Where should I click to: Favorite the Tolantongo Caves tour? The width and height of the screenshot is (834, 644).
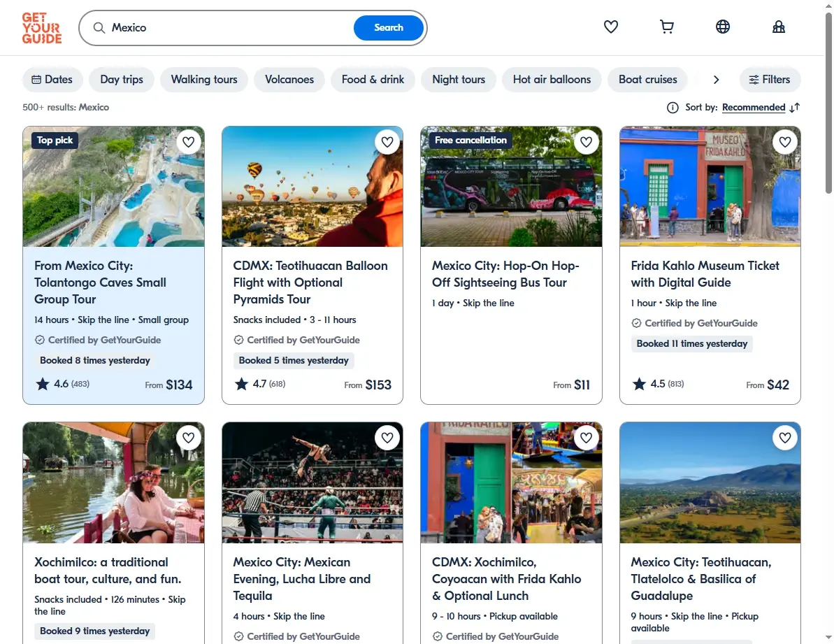tap(188, 142)
